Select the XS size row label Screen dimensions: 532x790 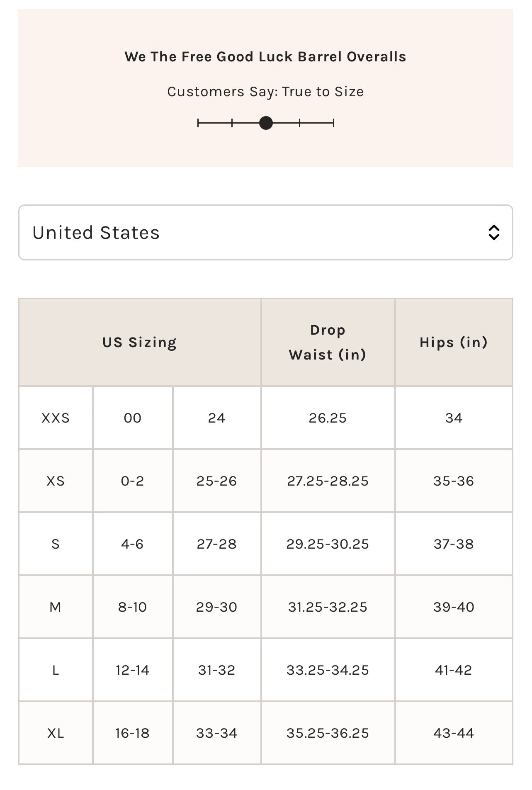pyautogui.click(x=56, y=481)
